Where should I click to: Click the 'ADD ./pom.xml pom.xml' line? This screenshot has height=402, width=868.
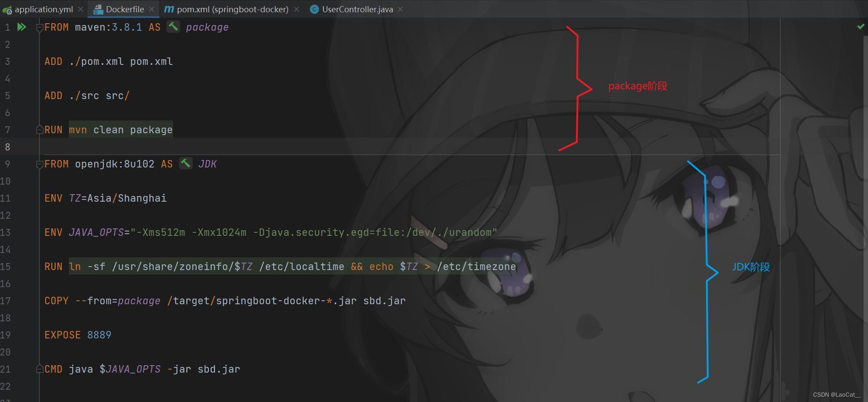[109, 61]
